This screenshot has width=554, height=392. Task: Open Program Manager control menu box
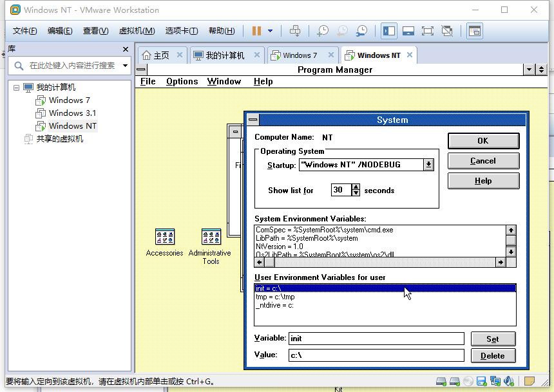[141, 70]
